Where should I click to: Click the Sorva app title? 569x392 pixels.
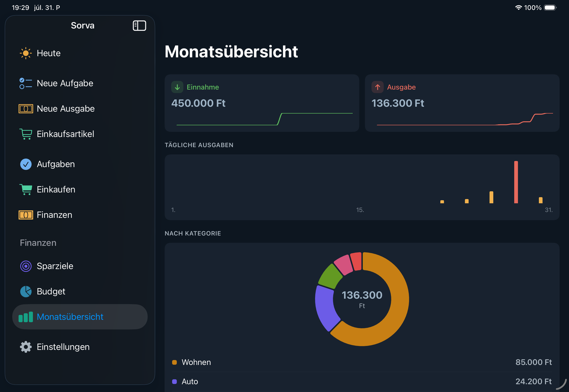coord(83,26)
